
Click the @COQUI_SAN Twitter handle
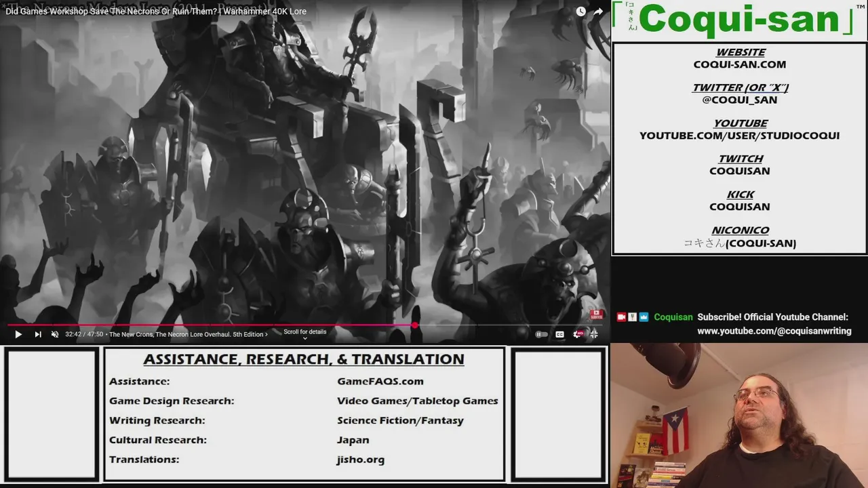(740, 100)
